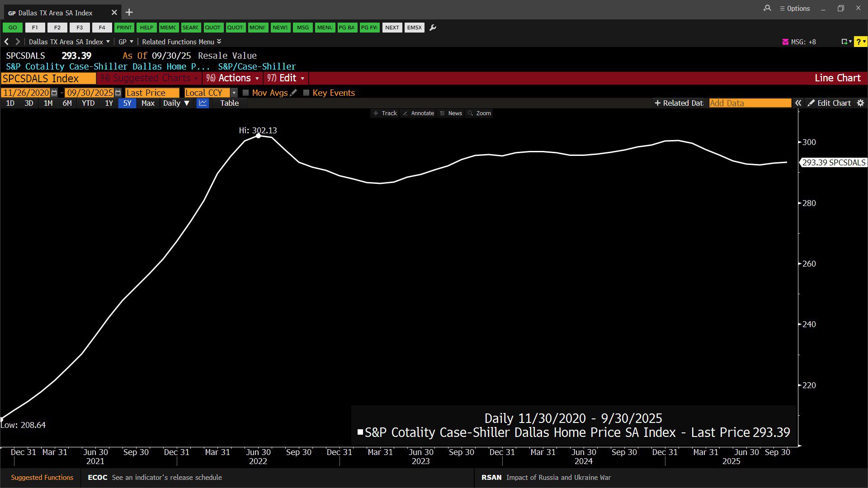Click the line chart type icon

pyautogui.click(x=203, y=103)
